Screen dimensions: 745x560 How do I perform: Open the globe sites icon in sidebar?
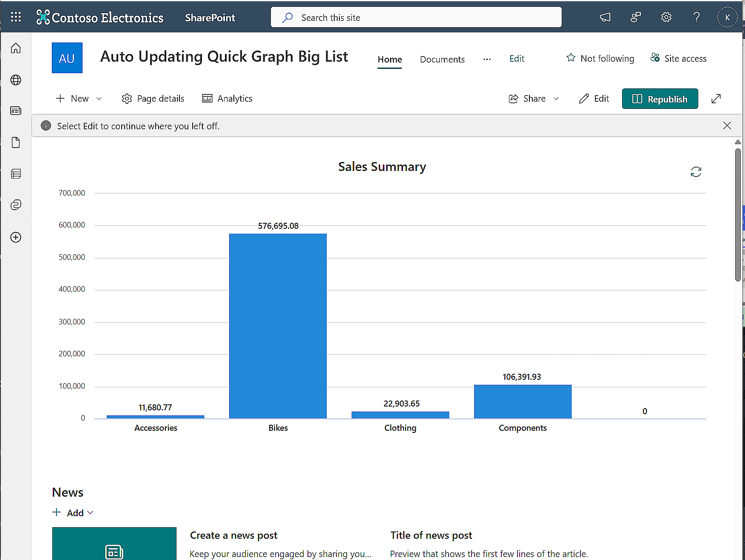coord(16,80)
